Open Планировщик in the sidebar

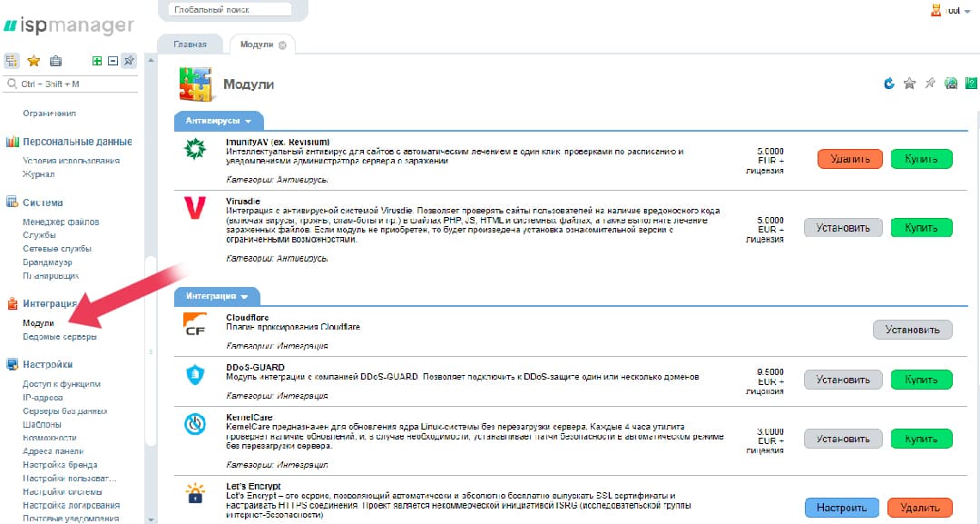click(51, 276)
